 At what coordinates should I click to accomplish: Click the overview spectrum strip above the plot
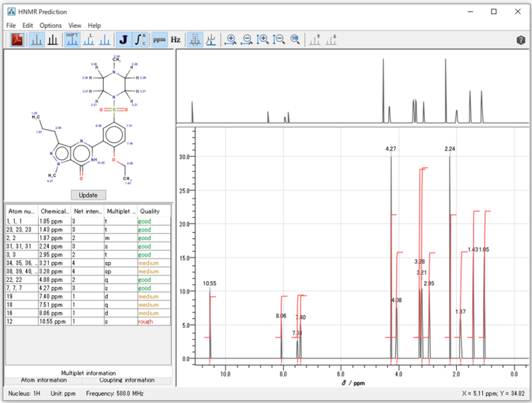tap(352, 87)
